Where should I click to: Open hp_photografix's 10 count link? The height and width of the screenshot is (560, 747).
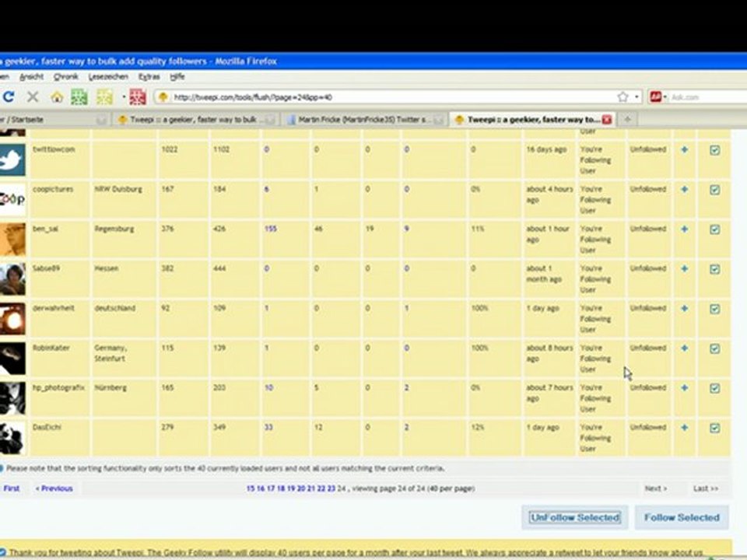(268, 387)
